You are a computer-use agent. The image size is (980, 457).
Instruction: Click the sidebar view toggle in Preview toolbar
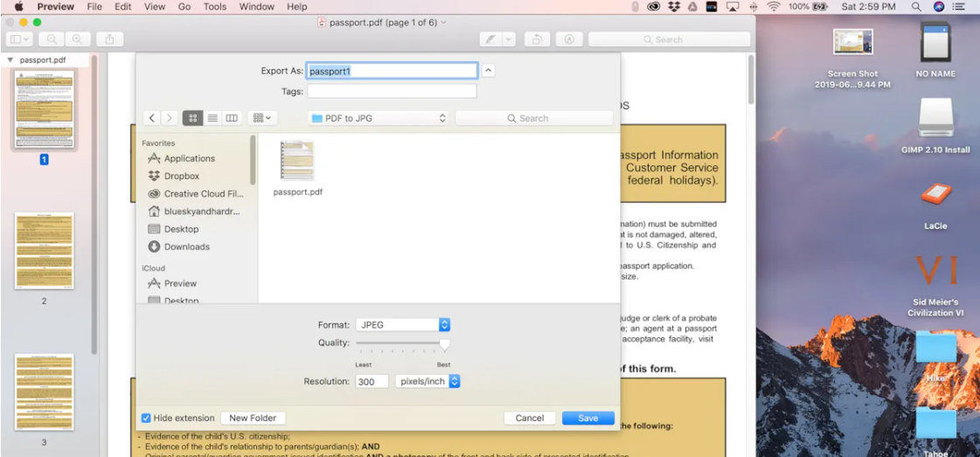coord(18,39)
